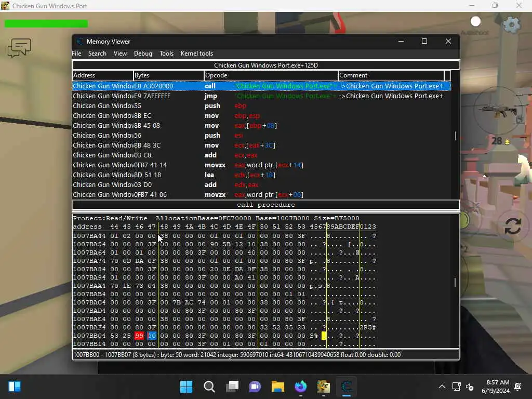532x399 pixels.
Task: Click hex row address 1007BA44
Action: pyautogui.click(x=89, y=236)
